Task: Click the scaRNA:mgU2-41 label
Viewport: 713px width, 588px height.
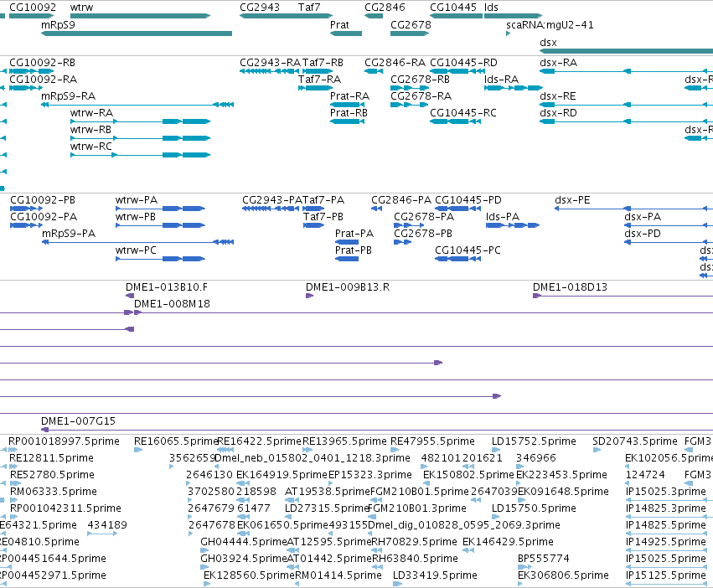Action: tap(550, 24)
